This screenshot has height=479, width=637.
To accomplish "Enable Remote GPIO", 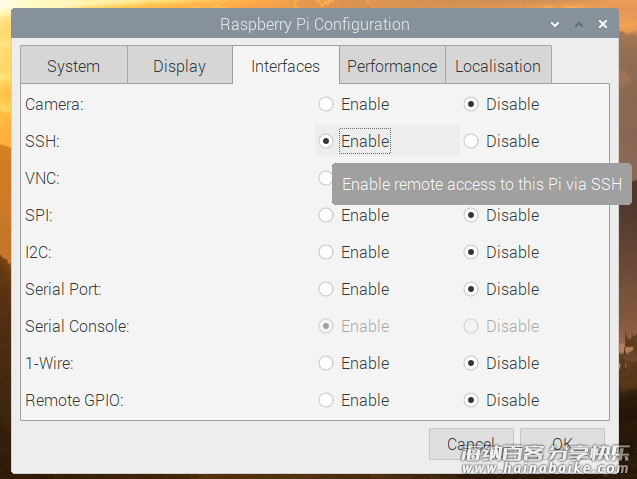I will pyautogui.click(x=326, y=400).
